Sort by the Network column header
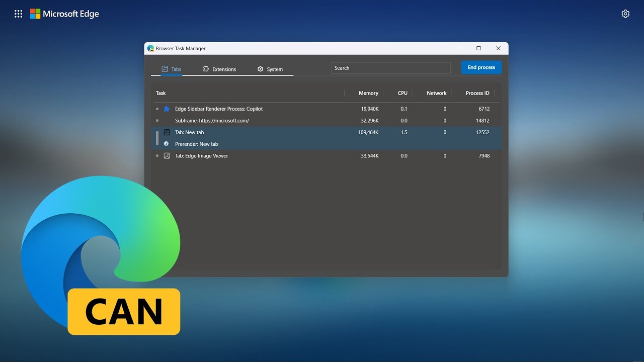Screen dimensions: 644x362 436,93
